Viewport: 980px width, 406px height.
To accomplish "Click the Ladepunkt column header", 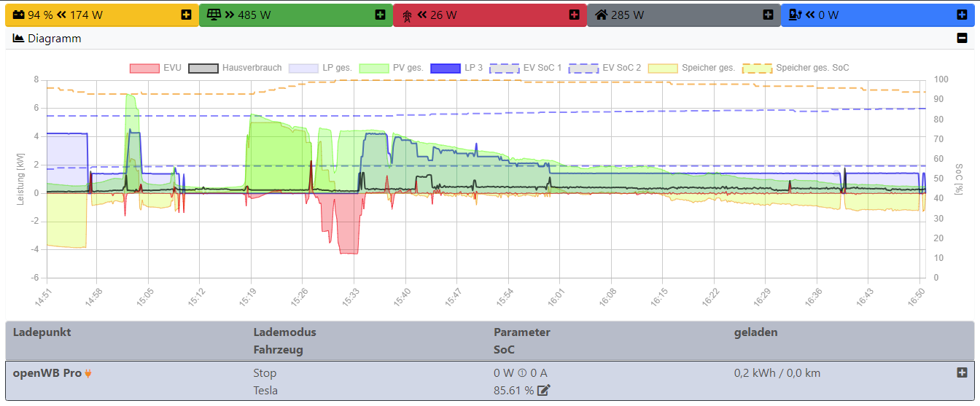I will 42,332.
